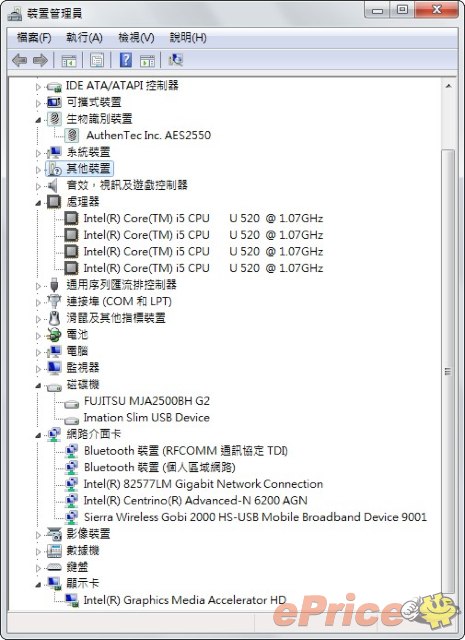The width and height of the screenshot is (465, 640).
Task: Expand the IDE ATA/ATAPI 控制器 node
Action: pos(38,87)
